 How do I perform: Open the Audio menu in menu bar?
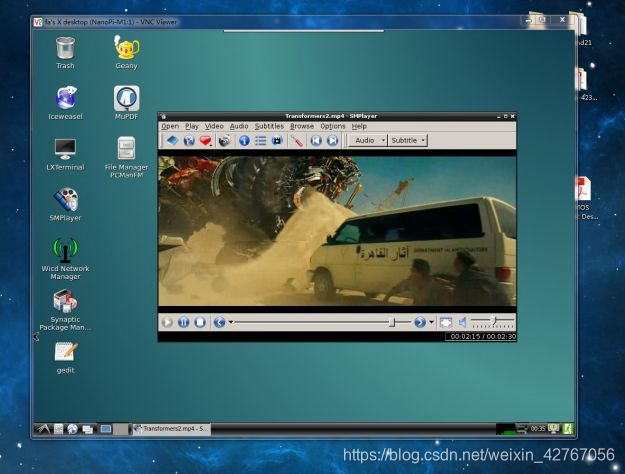click(x=239, y=126)
